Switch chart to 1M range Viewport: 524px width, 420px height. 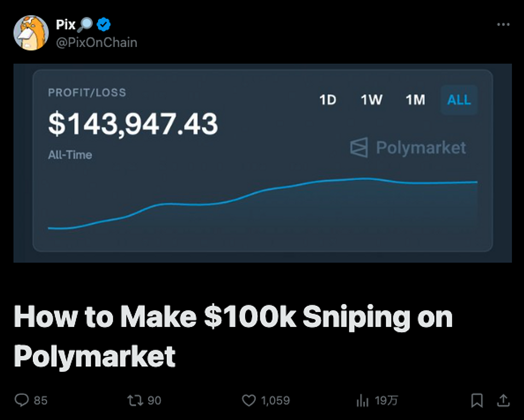pyautogui.click(x=415, y=100)
